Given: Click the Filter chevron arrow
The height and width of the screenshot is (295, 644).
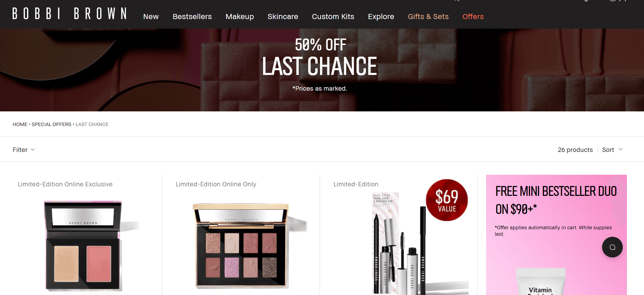Looking at the screenshot, I should click(33, 150).
